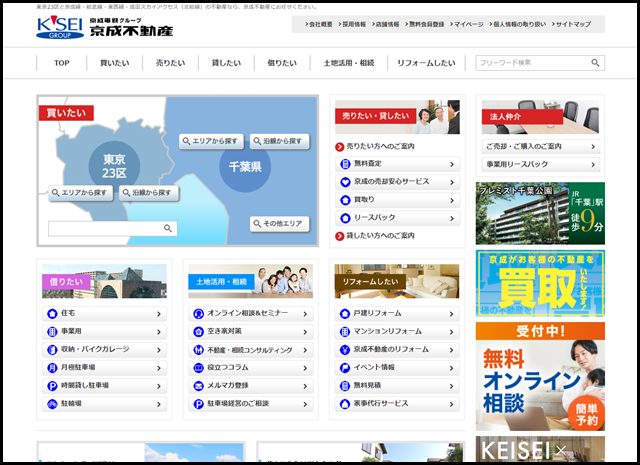Viewport: 640px width, 465px height.
Task: Go to 無料会員登録
Action: pyautogui.click(x=424, y=24)
